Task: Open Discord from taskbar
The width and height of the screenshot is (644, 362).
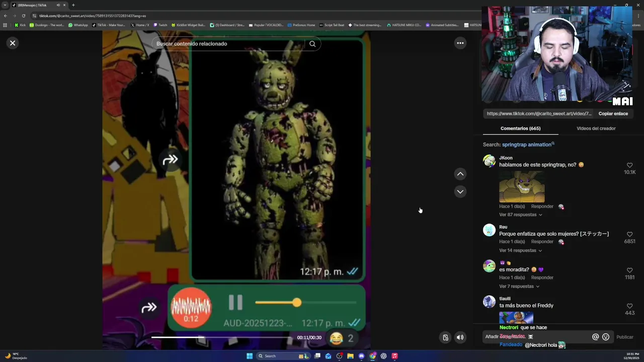Action: 361,356
